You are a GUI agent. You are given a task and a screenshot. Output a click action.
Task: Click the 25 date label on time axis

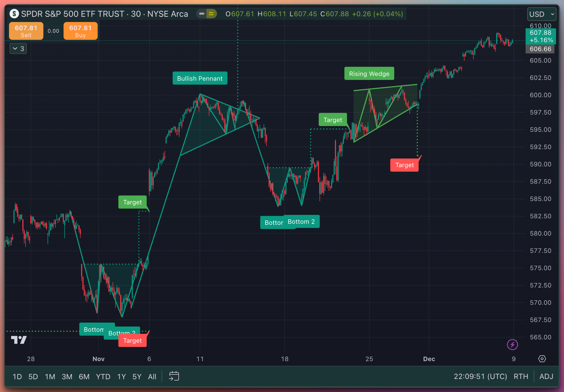(x=369, y=359)
